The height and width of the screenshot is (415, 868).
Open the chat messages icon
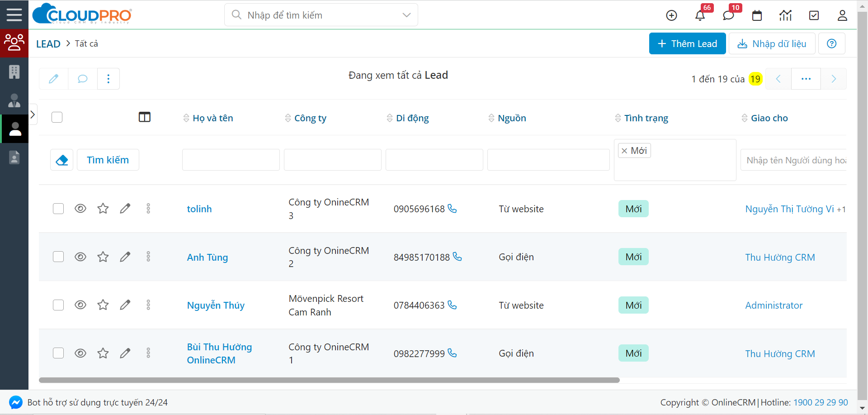coord(728,15)
